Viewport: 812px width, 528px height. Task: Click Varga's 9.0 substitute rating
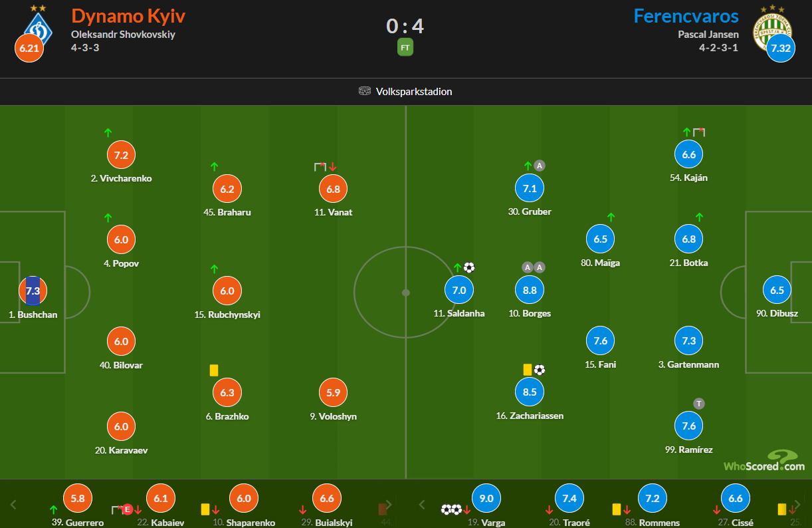tap(486, 498)
